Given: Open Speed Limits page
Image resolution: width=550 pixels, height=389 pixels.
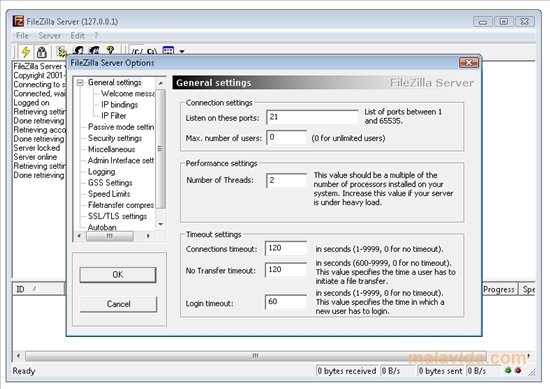Looking at the screenshot, I should coord(109,194).
